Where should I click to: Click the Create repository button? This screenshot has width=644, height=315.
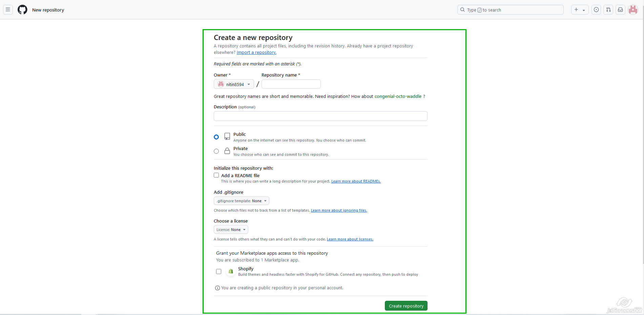coord(406,306)
